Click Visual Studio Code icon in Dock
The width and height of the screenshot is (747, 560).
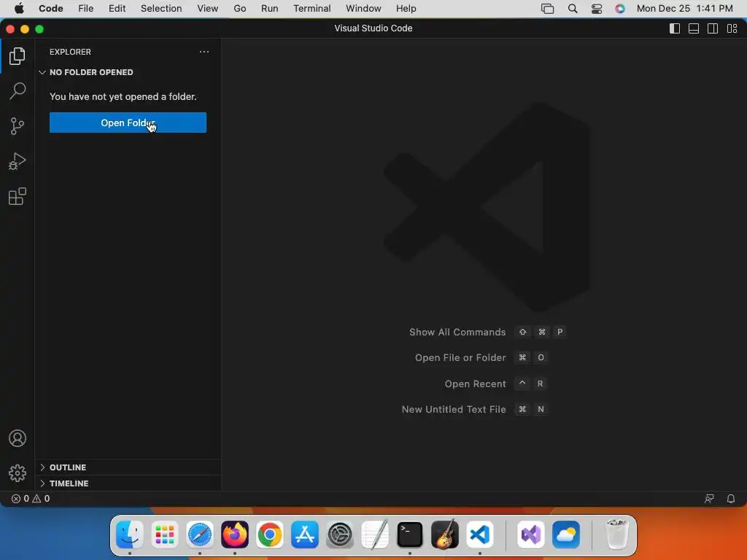pyautogui.click(x=480, y=534)
